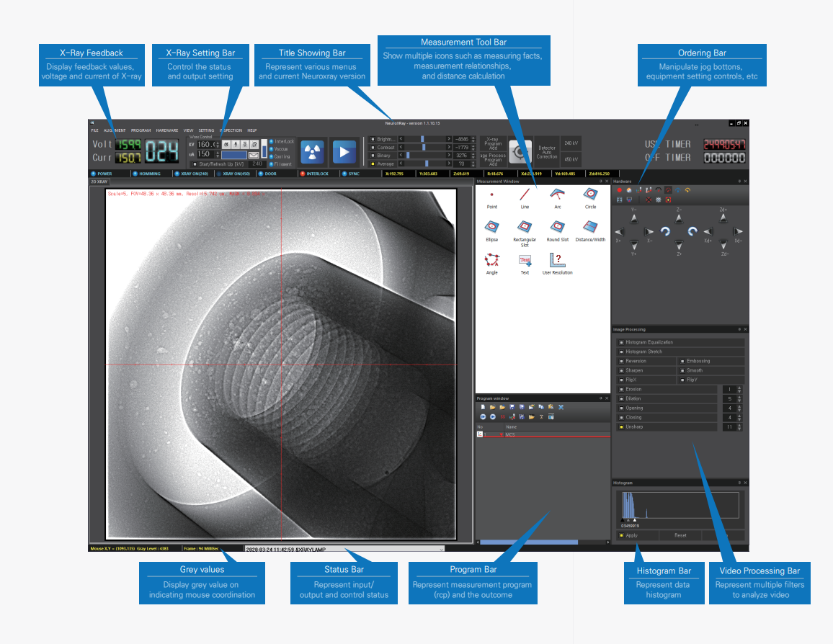The image size is (833, 644).
Task: Choose the Rectangular Slot measurement tool
Action: (x=525, y=227)
